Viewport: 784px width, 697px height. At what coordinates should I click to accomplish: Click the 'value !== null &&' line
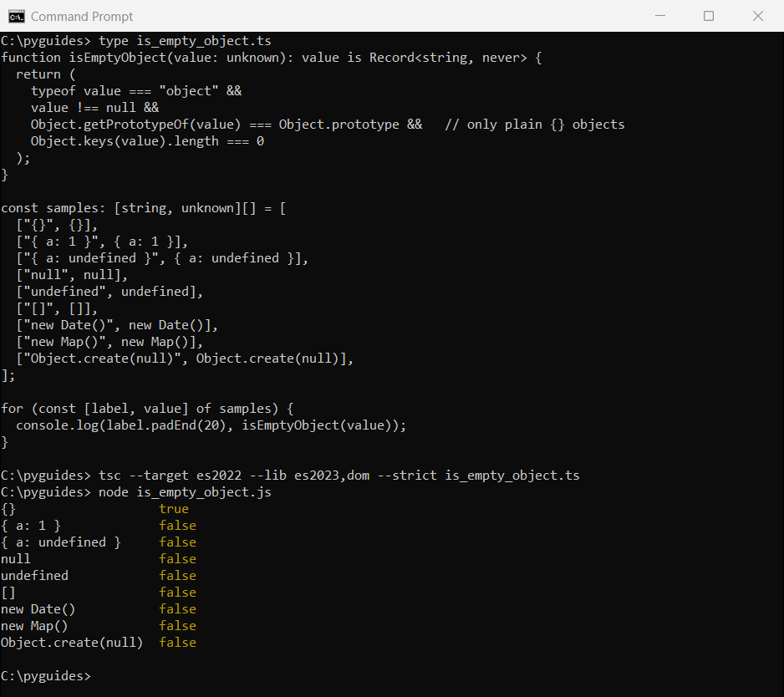(95, 108)
